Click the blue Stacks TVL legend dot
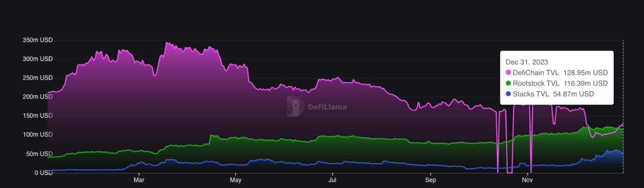Screen dimensions: 644x188 pyautogui.click(x=508, y=94)
